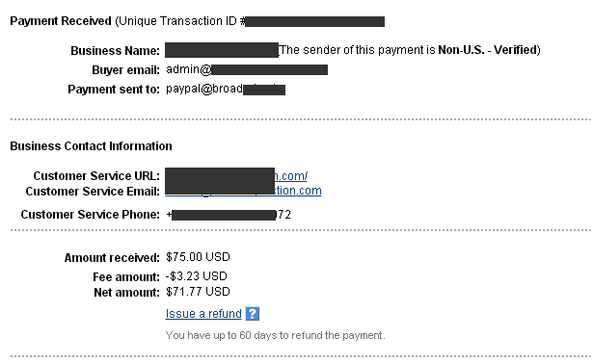Select the paypal@broad recipient address
593x364 pixels.
click(x=226, y=90)
